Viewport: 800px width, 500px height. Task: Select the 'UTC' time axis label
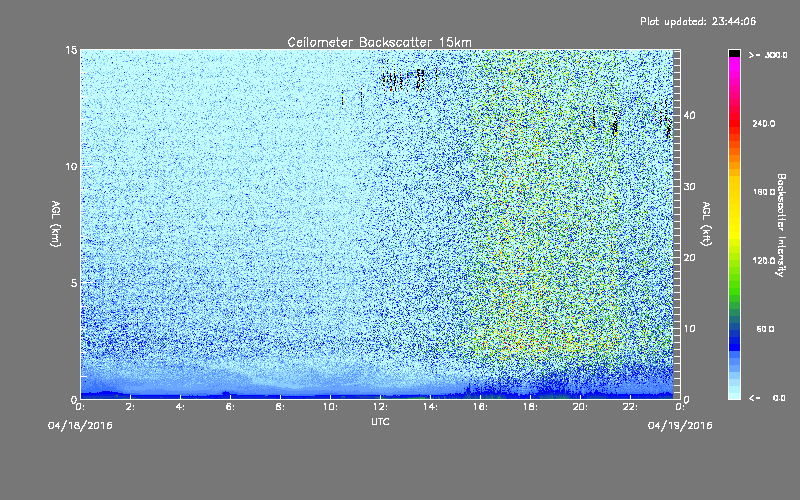point(380,421)
